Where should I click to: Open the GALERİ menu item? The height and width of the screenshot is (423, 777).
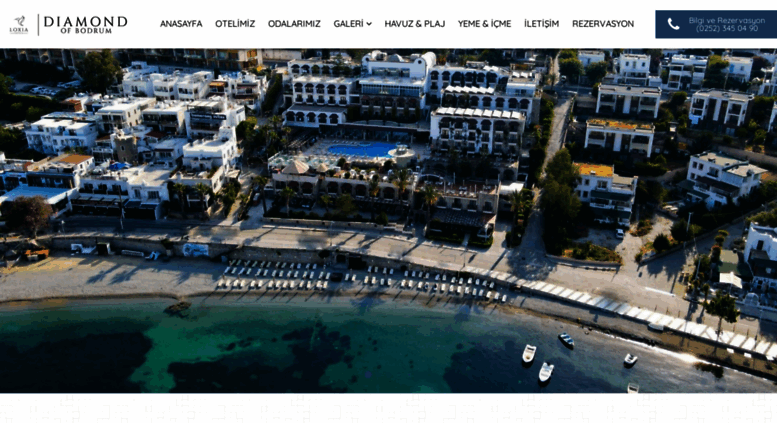[x=348, y=24]
